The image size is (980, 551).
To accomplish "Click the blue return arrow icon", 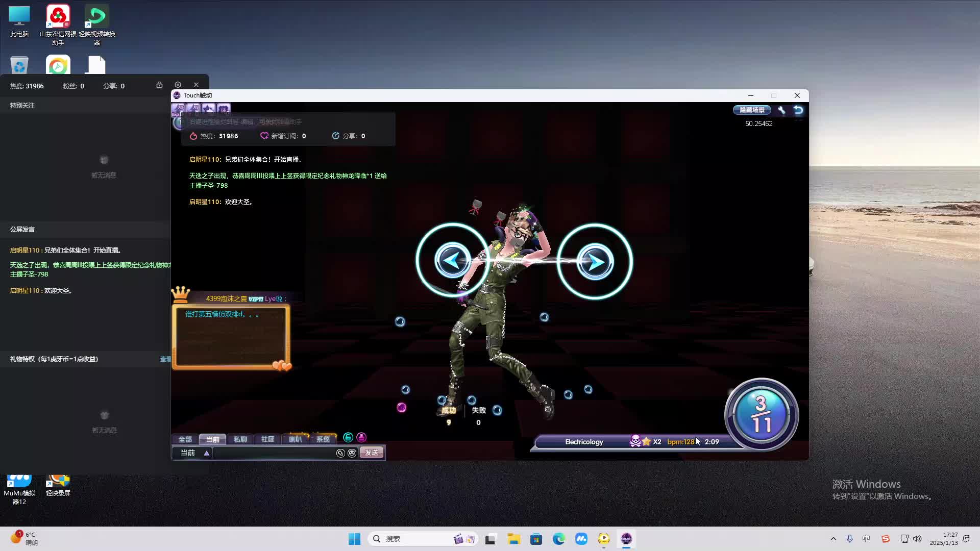I will [x=798, y=110].
